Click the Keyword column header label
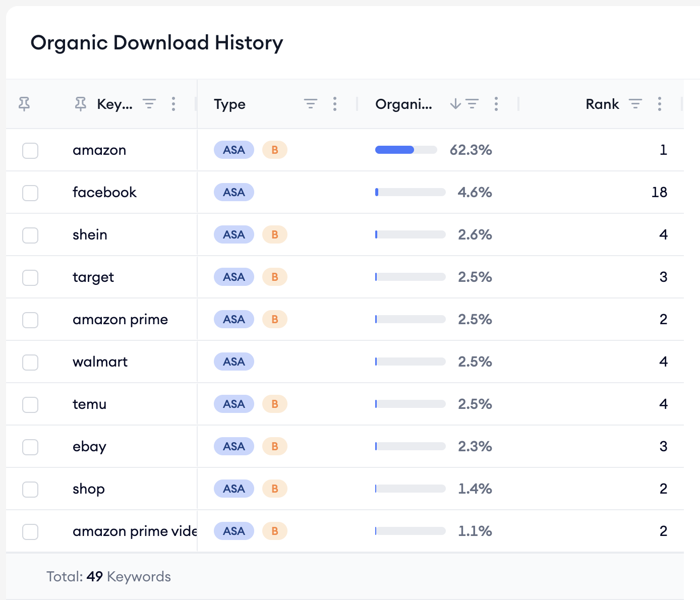 click(x=115, y=104)
